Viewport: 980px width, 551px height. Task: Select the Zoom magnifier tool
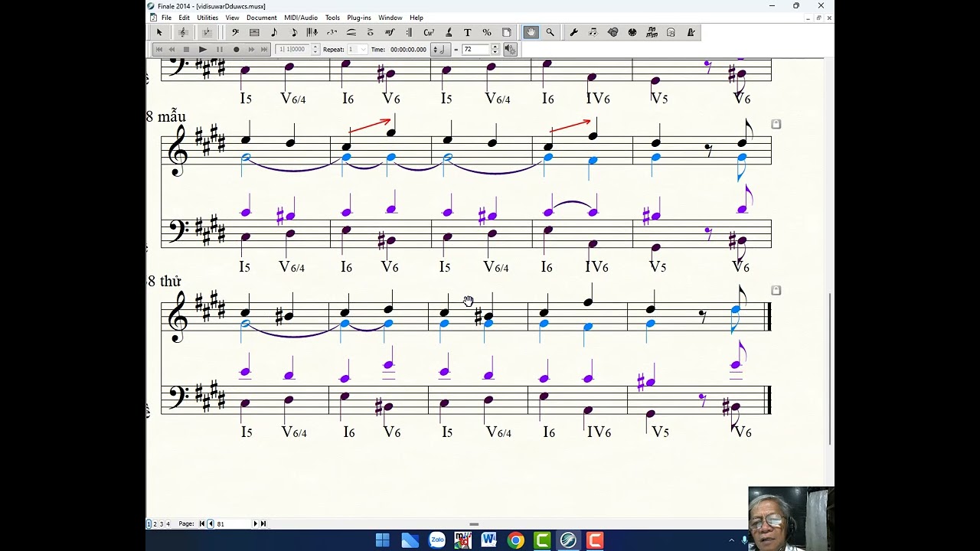550,32
